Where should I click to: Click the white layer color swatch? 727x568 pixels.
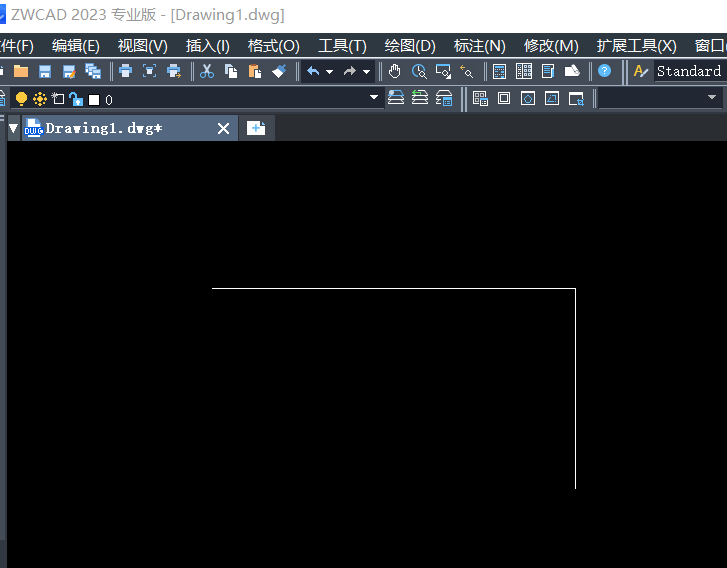point(94,100)
